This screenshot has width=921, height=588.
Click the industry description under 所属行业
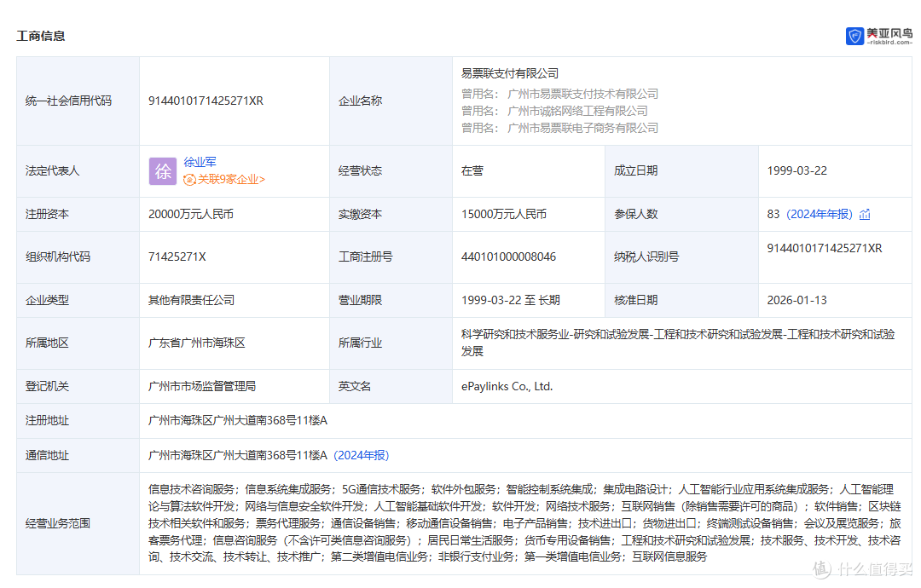point(678,343)
